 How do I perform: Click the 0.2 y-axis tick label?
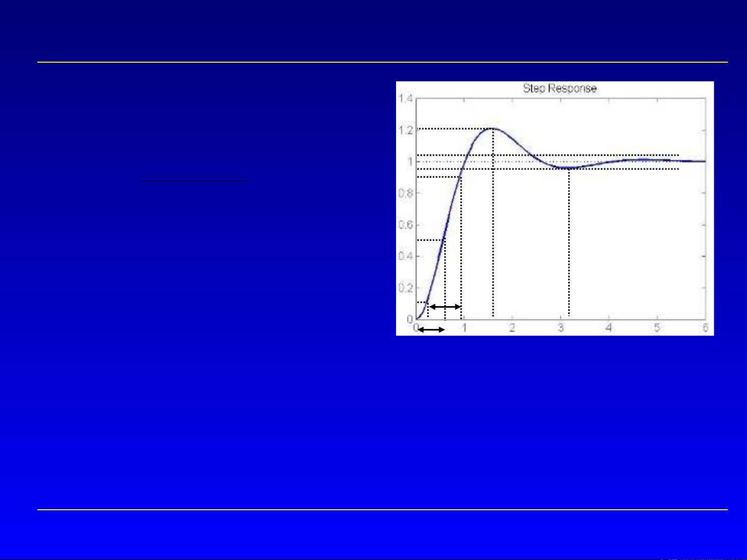coord(405,288)
